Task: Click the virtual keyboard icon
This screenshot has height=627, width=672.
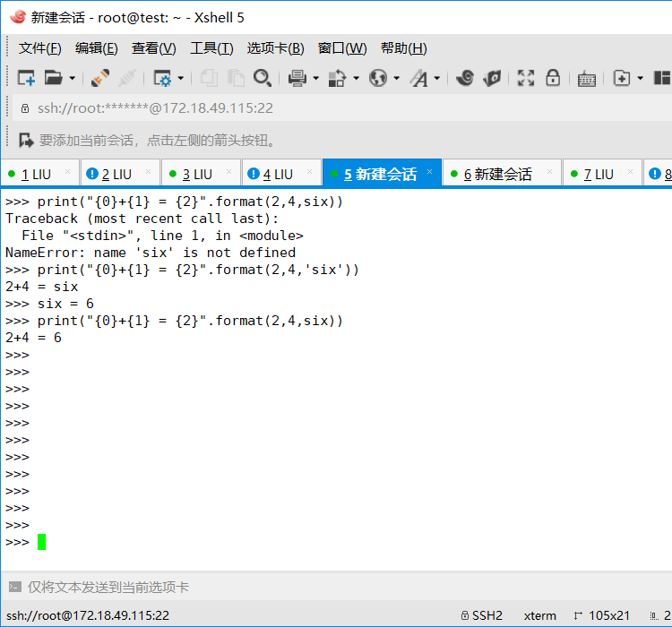Action: (587, 79)
